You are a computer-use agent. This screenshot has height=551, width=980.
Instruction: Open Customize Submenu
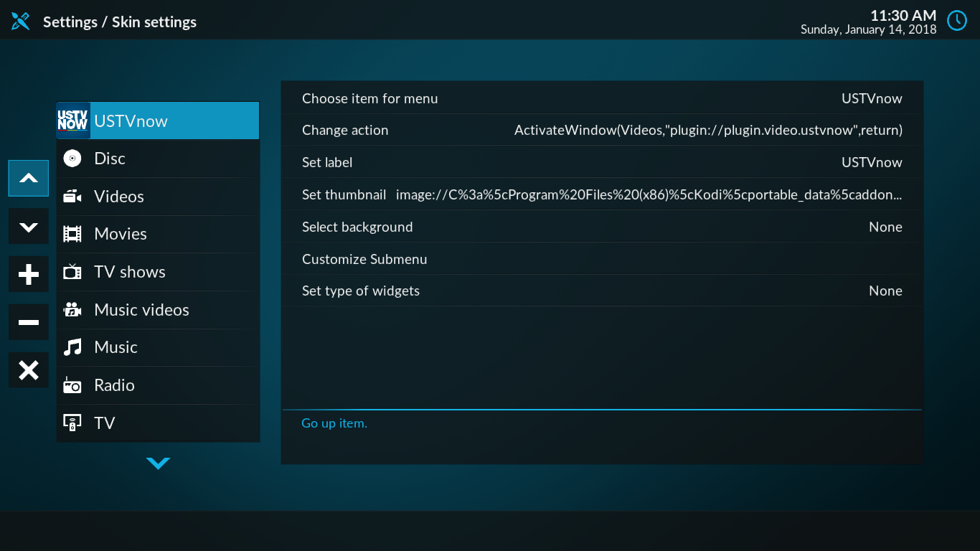[602, 258]
